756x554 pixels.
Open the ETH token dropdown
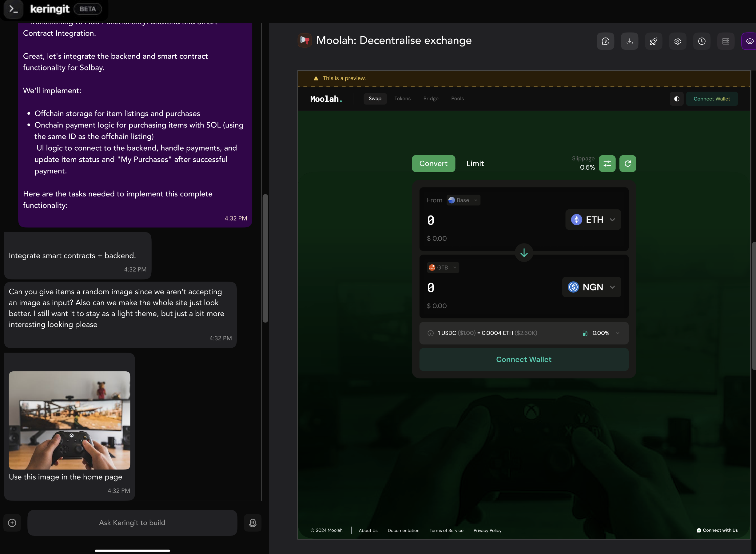click(x=593, y=220)
